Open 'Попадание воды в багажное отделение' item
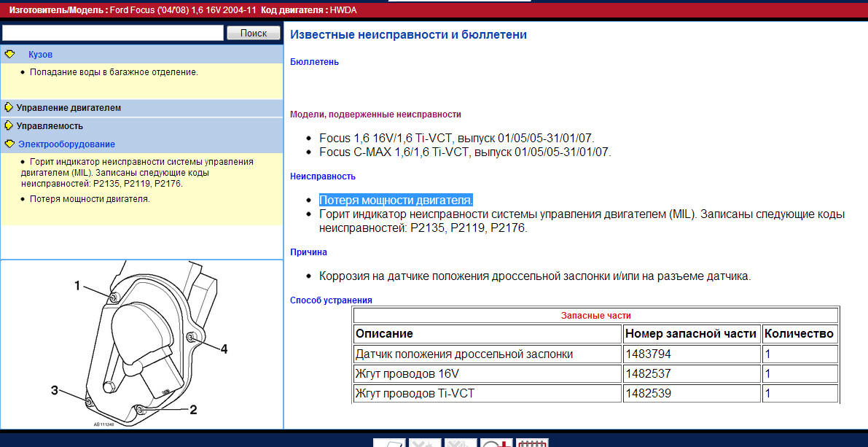Viewport: 868px width, 447px height. [114, 72]
